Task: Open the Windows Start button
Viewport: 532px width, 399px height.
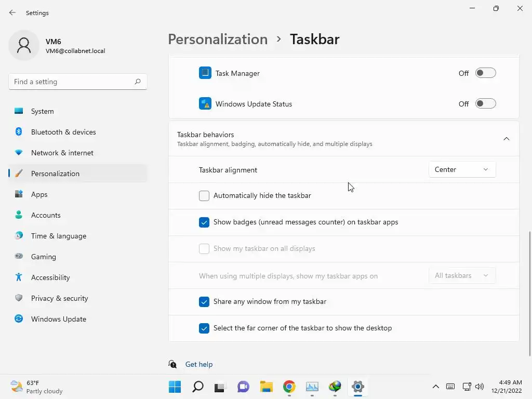Action: tap(175, 387)
